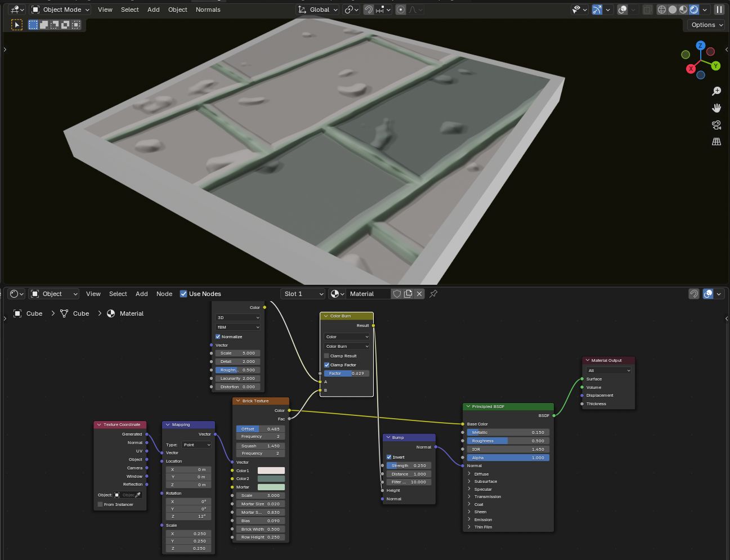Open the Object Mode dropdown
The height and width of the screenshot is (560, 730).
tap(60, 10)
